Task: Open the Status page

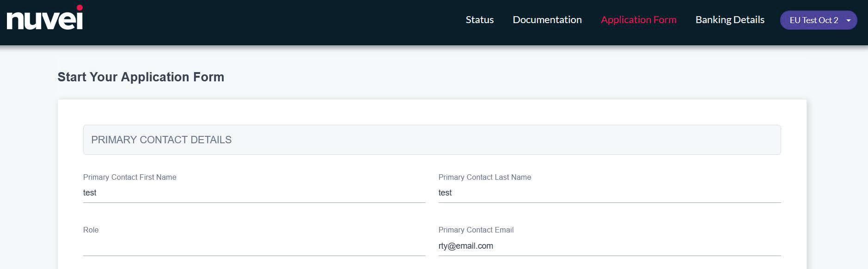Action: pyautogui.click(x=479, y=20)
